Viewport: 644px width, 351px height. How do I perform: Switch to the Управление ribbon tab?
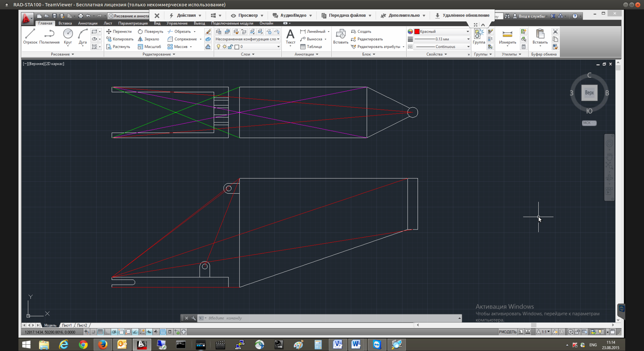tap(177, 23)
